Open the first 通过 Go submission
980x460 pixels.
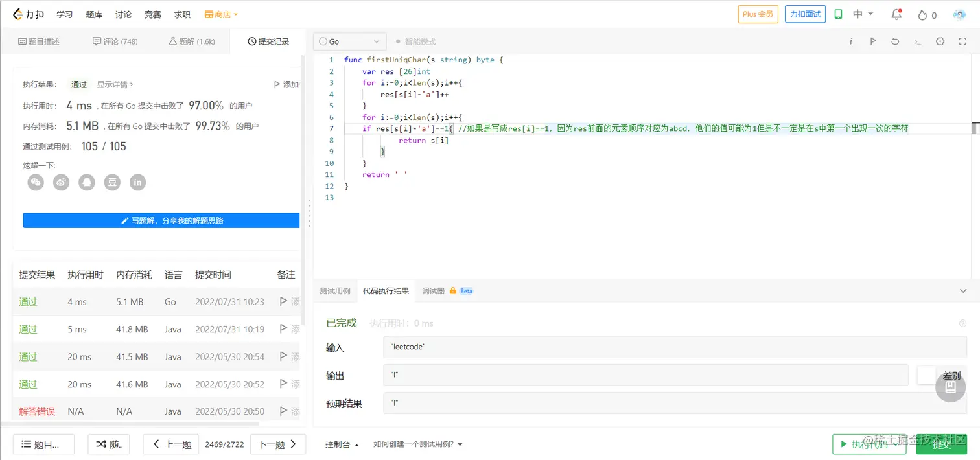pyautogui.click(x=28, y=302)
